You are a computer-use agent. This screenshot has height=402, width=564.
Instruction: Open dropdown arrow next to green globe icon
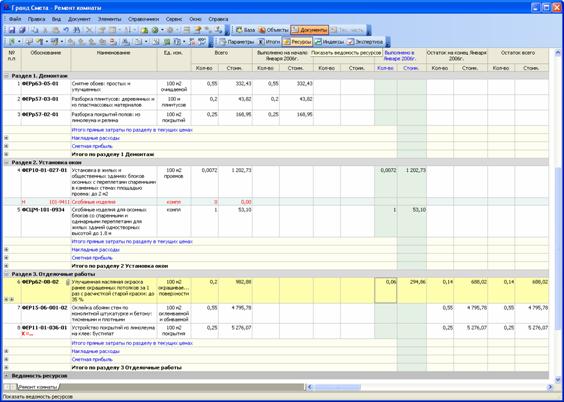click(x=162, y=30)
